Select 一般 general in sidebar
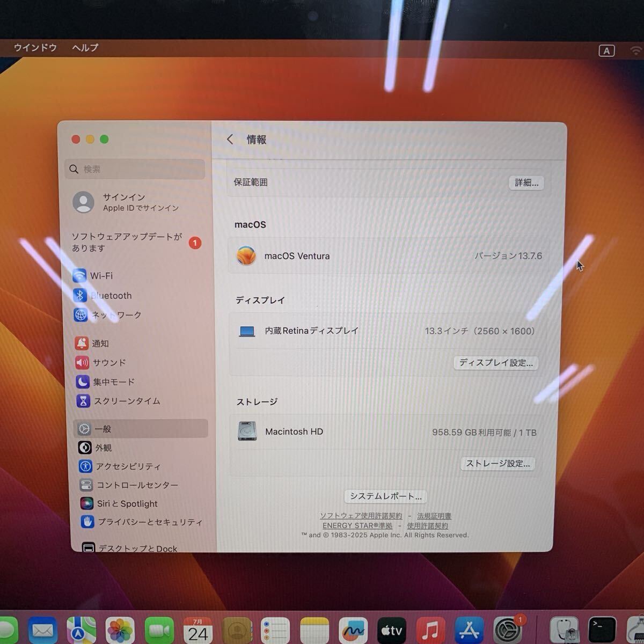Image resolution: width=644 pixels, height=644 pixels. (x=141, y=429)
